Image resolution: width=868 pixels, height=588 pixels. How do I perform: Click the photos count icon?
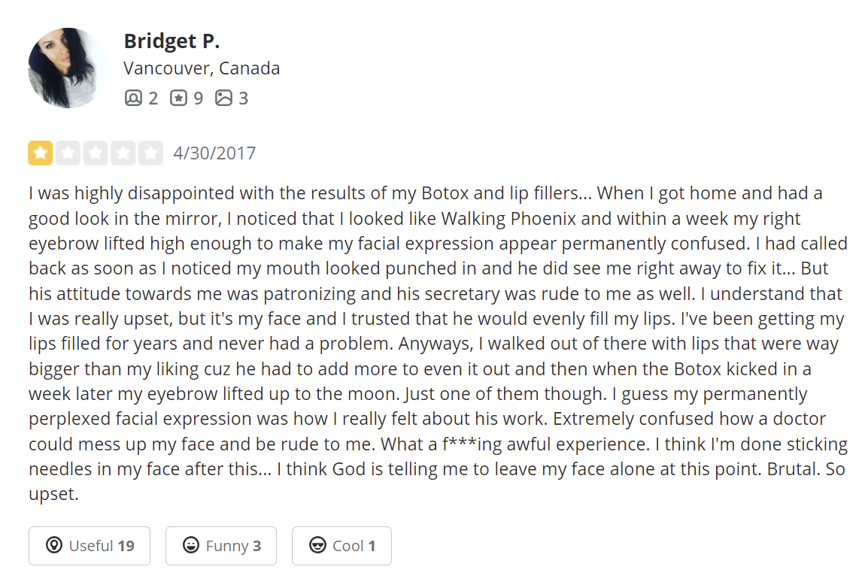(223, 98)
